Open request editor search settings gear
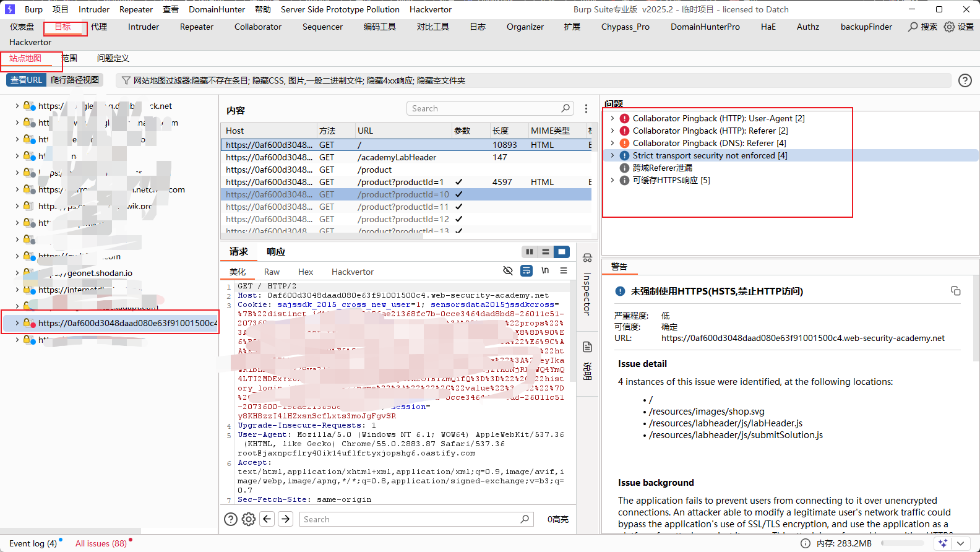Viewport: 980px width, 552px height. tap(249, 519)
